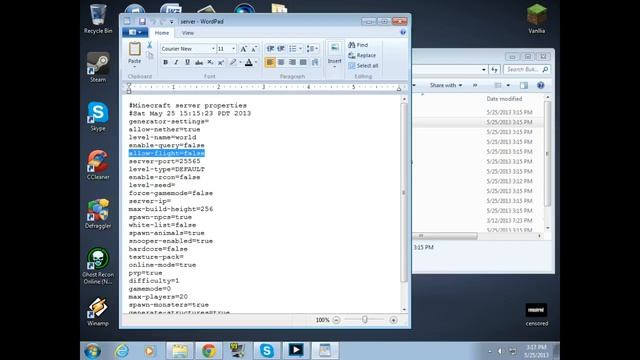Click the highlighted allow-flight=false line
This screenshot has height=360, width=640.
click(x=167, y=153)
